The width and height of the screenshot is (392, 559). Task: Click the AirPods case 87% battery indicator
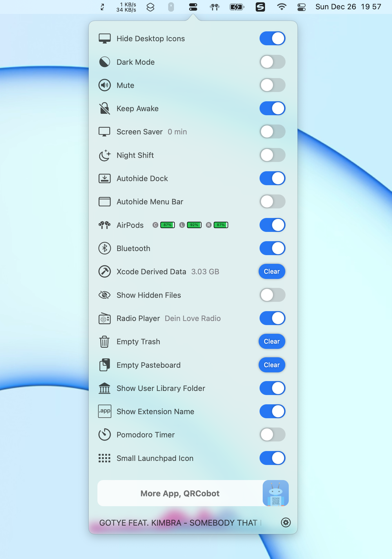168,225
